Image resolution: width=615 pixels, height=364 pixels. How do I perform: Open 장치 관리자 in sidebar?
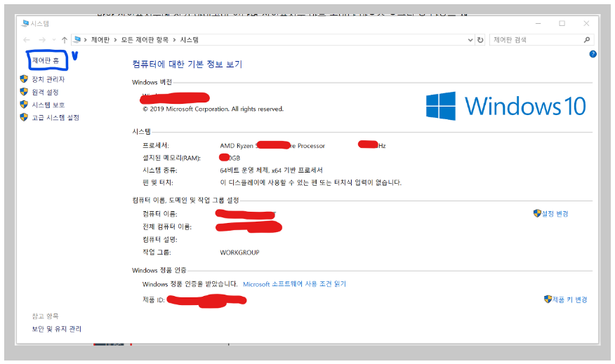tap(48, 79)
